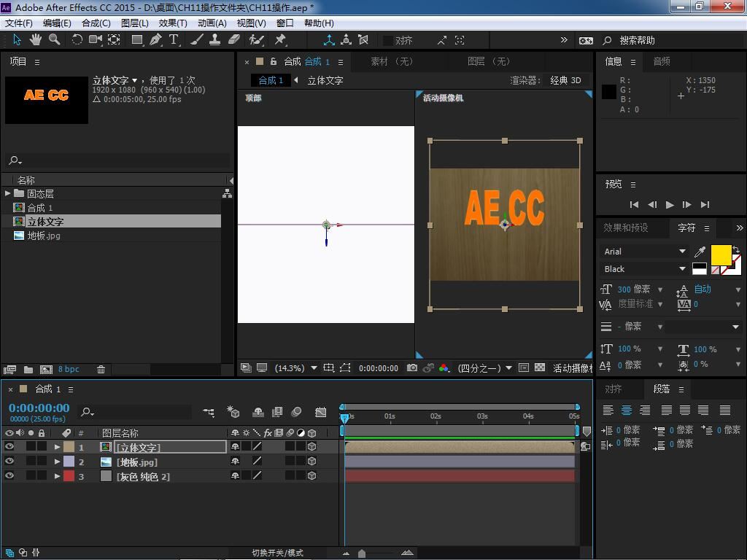Select the Horizontal Type tool
This screenshot has width=747, height=560.
click(174, 40)
